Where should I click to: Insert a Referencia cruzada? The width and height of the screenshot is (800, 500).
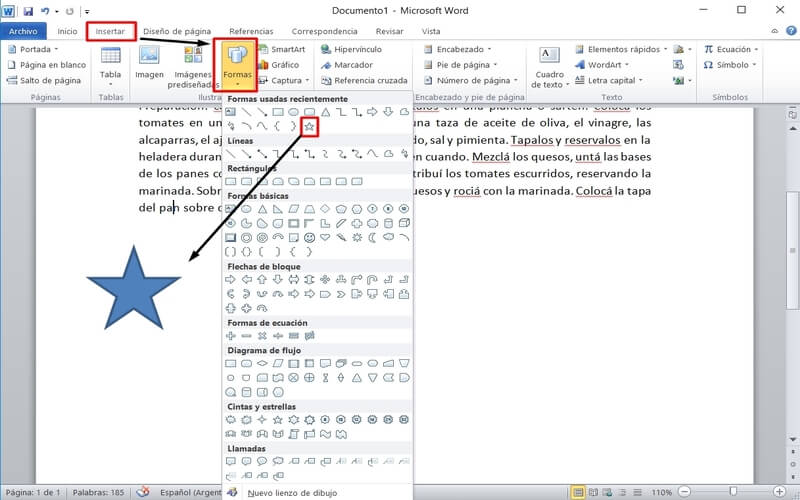coord(364,80)
